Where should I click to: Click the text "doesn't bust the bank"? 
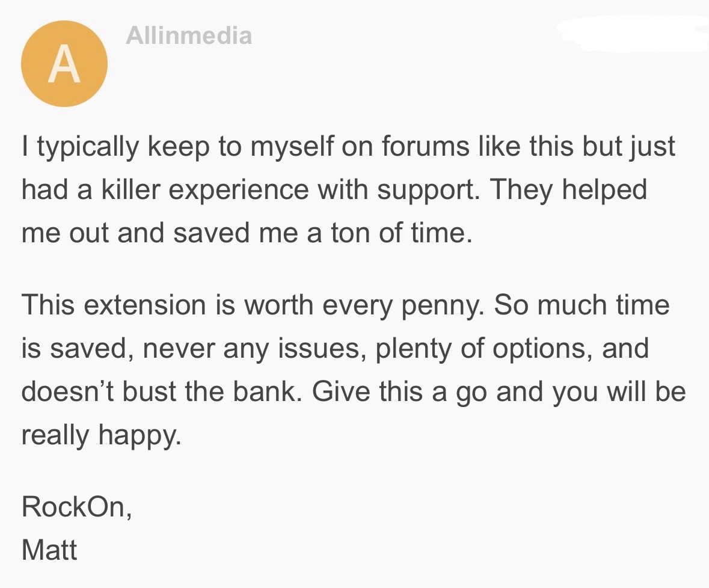point(161,391)
